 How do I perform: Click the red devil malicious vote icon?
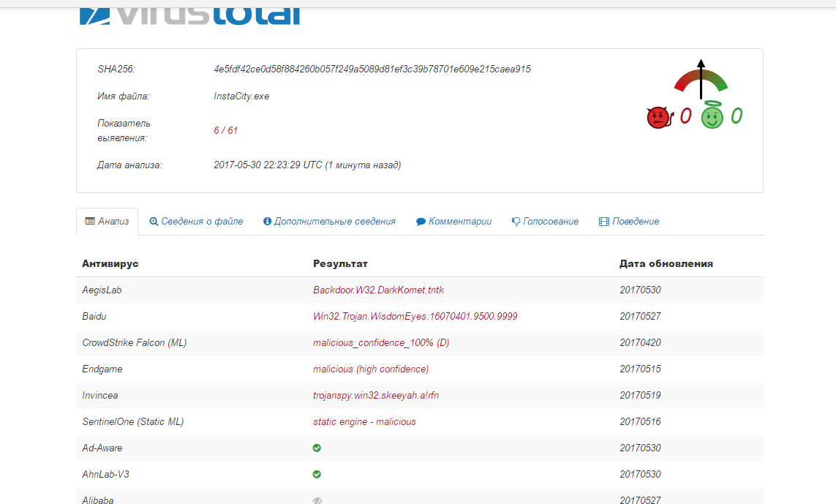(659, 117)
